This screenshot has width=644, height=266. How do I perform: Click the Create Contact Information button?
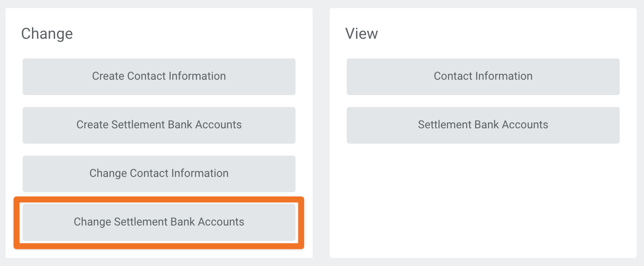(x=159, y=76)
